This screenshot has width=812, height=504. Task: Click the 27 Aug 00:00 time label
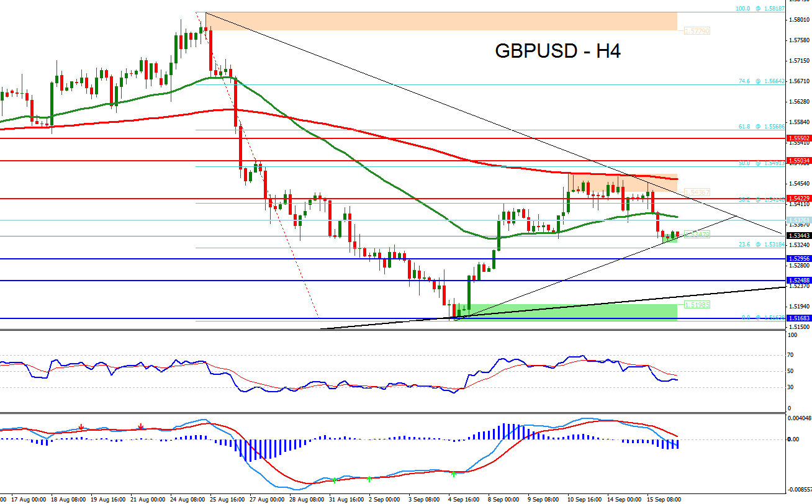point(267,499)
